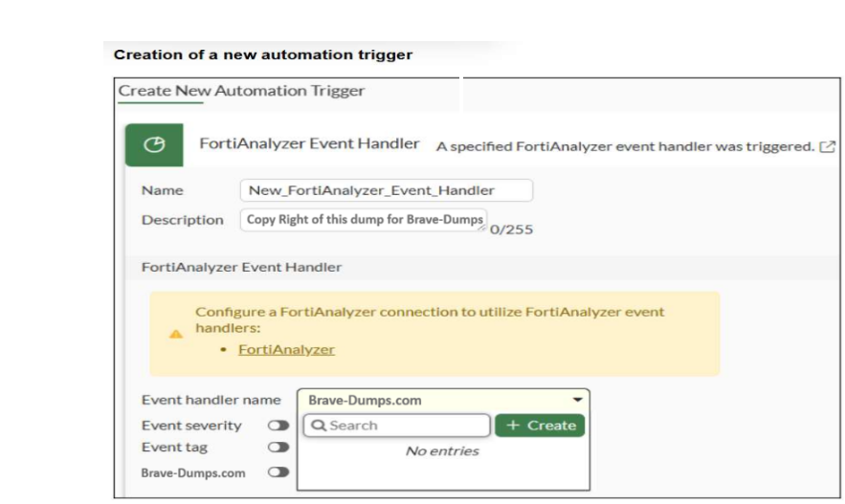Click the FortiAnalyzer Event Handler section header
845x504 pixels.
click(241, 267)
